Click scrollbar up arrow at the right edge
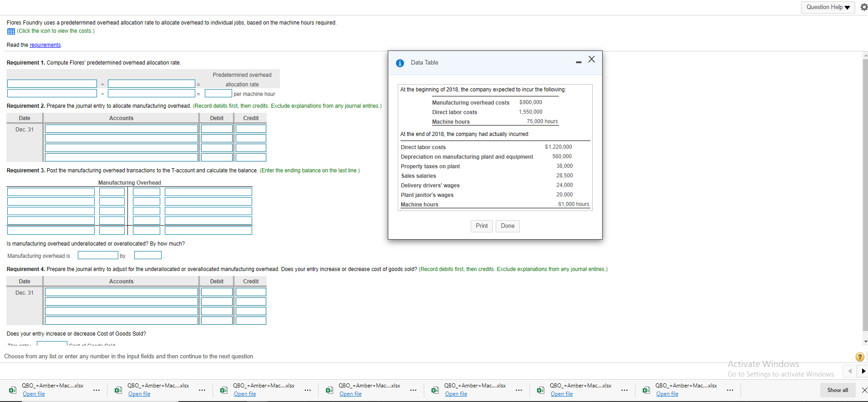 tap(865, 55)
